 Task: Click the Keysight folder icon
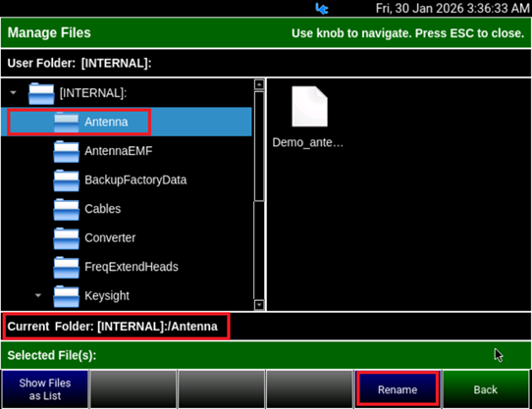pos(66,296)
